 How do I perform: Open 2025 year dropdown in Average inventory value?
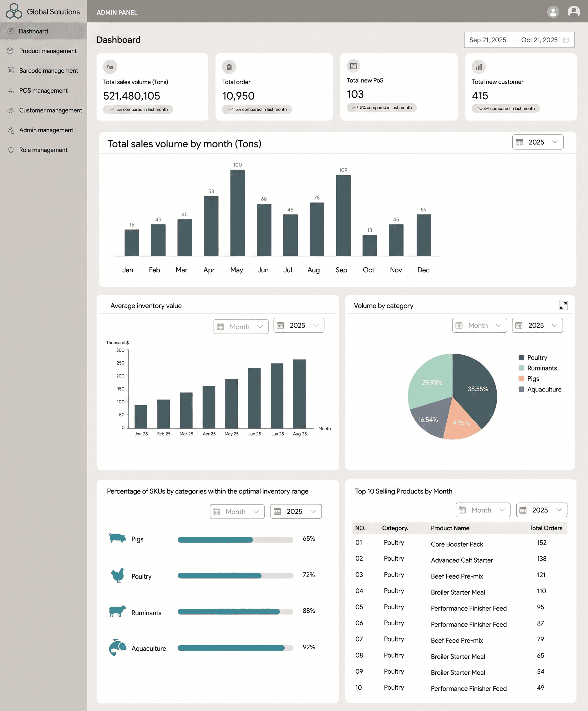(x=299, y=325)
